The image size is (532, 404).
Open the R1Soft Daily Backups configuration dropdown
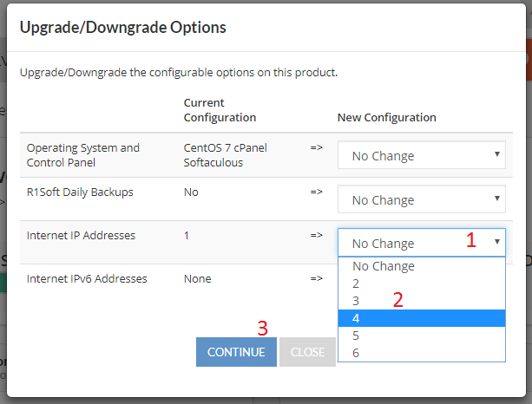point(422,199)
